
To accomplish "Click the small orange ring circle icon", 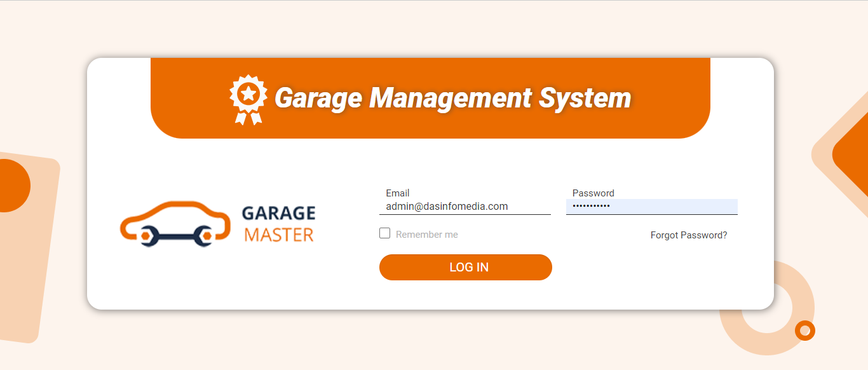I will [804, 331].
